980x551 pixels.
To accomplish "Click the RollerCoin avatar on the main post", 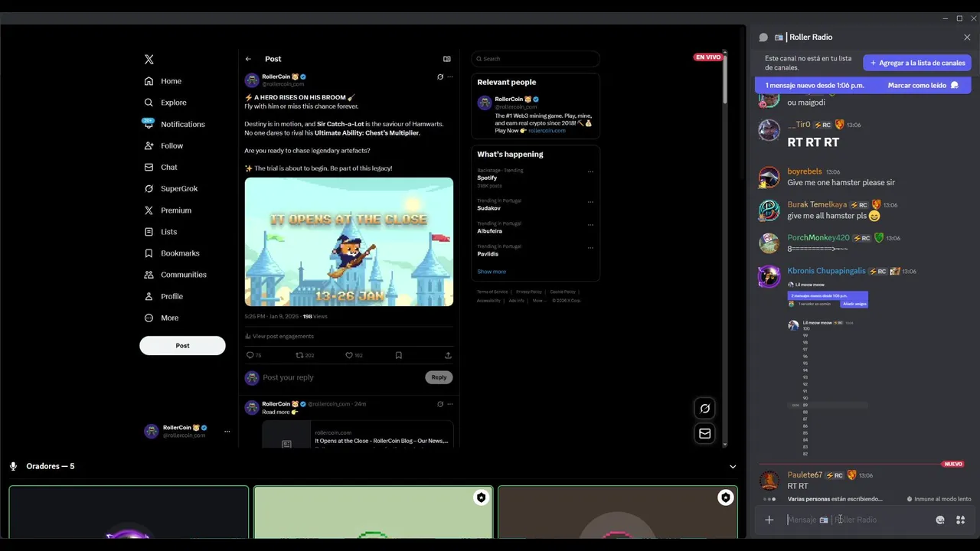I will 252,80.
